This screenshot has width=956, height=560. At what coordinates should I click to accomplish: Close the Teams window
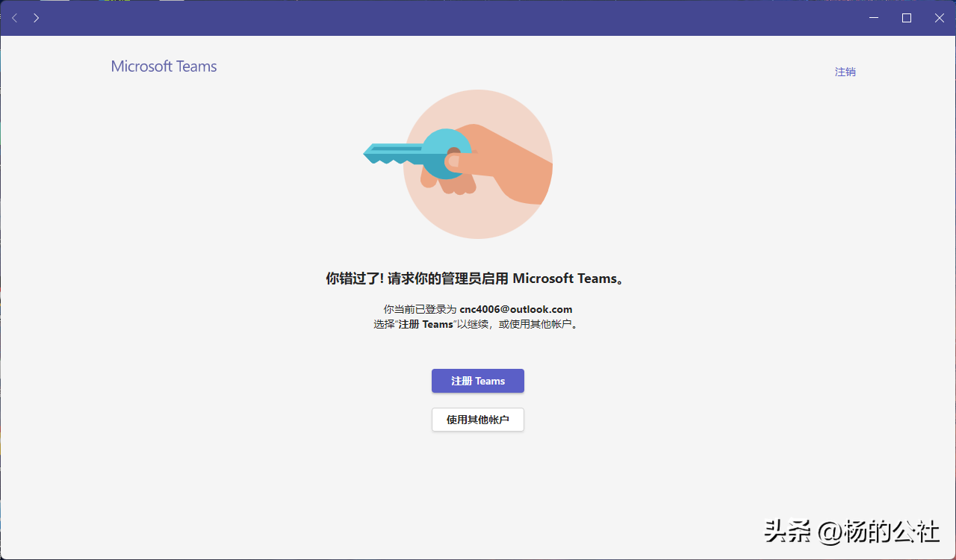(940, 18)
